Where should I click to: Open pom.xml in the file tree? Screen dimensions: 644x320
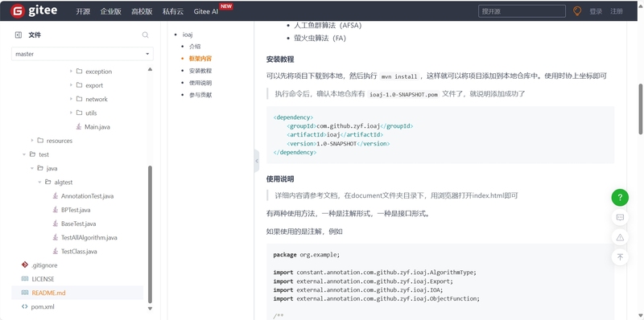43,307
